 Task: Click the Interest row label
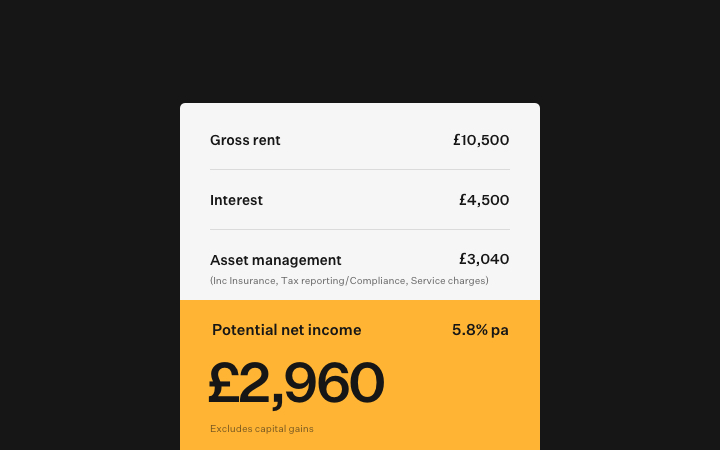point(236,200)
